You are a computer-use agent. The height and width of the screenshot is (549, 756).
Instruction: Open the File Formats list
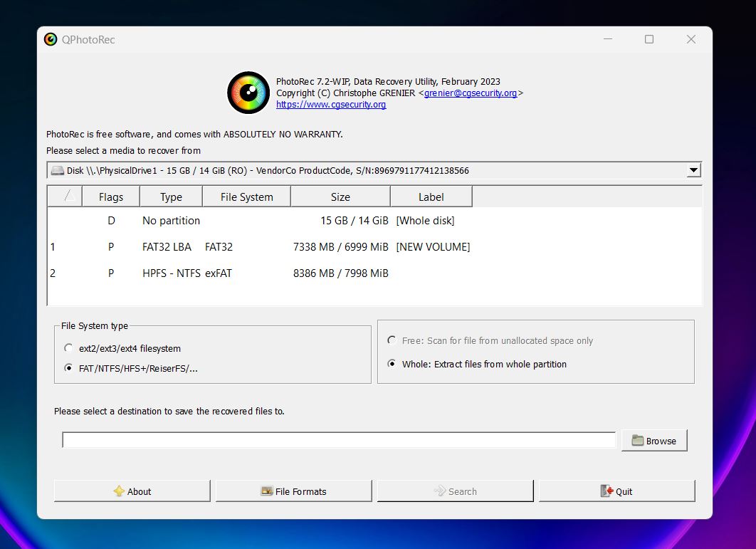click(293, 491)
